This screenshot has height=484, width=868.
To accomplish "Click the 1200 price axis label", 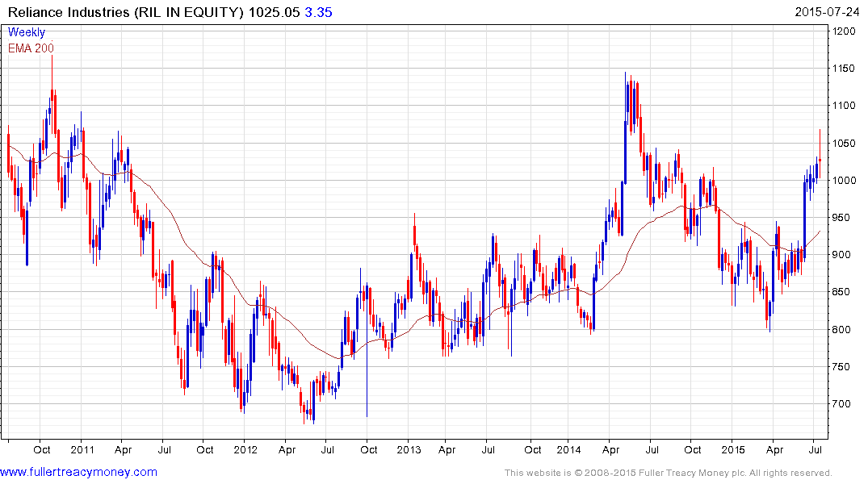I will tap(845, 31).
